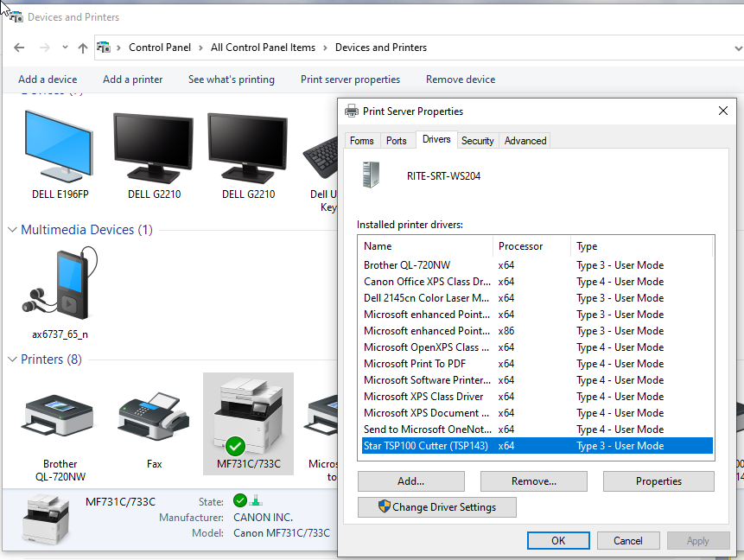The image size is (744, 560).
Task: Click See what's printing
Action: pos(232,80)
